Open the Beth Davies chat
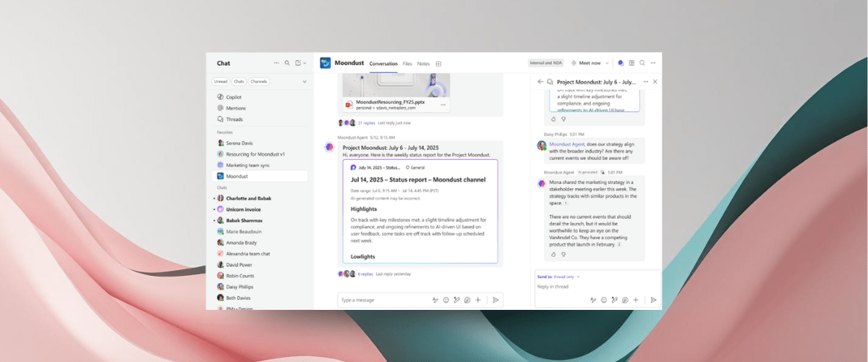868x362 pixels. coord(260,298)
